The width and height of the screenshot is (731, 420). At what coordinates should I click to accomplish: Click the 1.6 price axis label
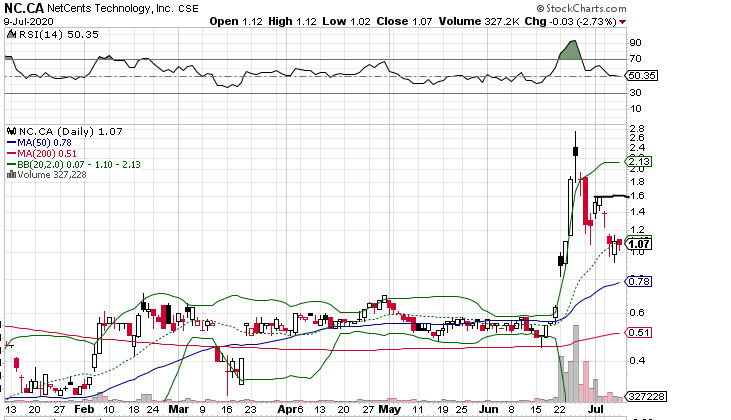(x=638, y=196)
